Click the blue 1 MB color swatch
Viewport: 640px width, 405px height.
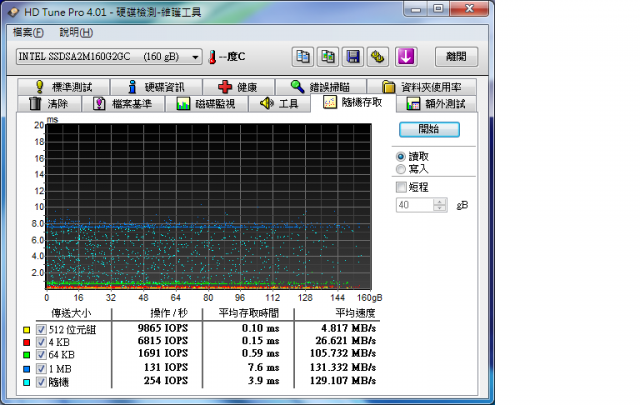pyautogui.click(x=27, y=369)
